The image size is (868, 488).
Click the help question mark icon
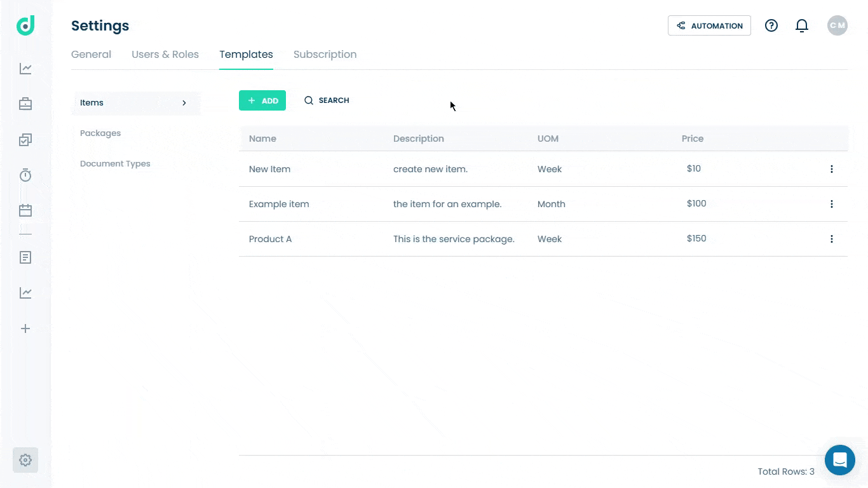[x=771, y=25]
